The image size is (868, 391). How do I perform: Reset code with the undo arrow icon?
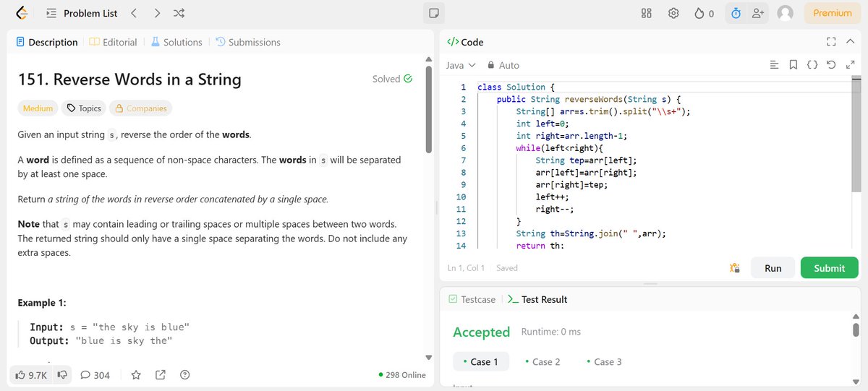831,65
